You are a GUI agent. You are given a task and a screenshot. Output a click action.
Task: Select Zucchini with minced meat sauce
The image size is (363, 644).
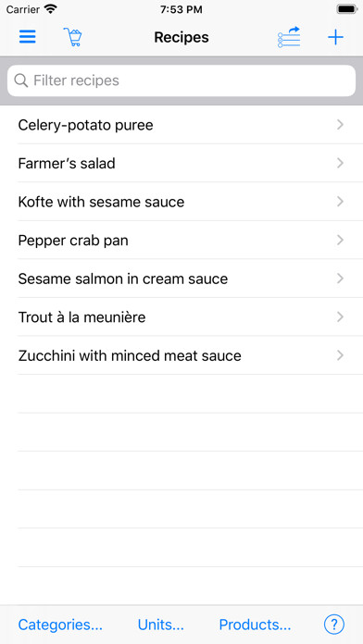(x=181, y=355)
